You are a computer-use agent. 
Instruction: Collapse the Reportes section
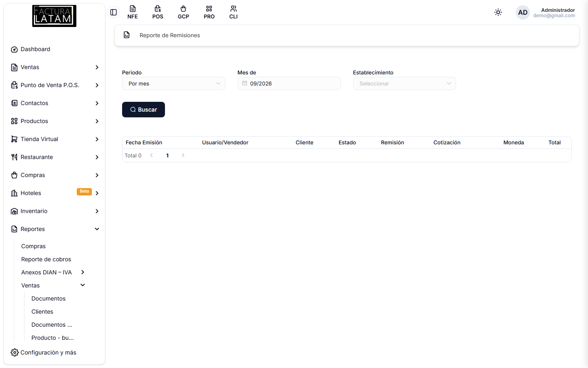pyautogui.click(x=55, y=229)
